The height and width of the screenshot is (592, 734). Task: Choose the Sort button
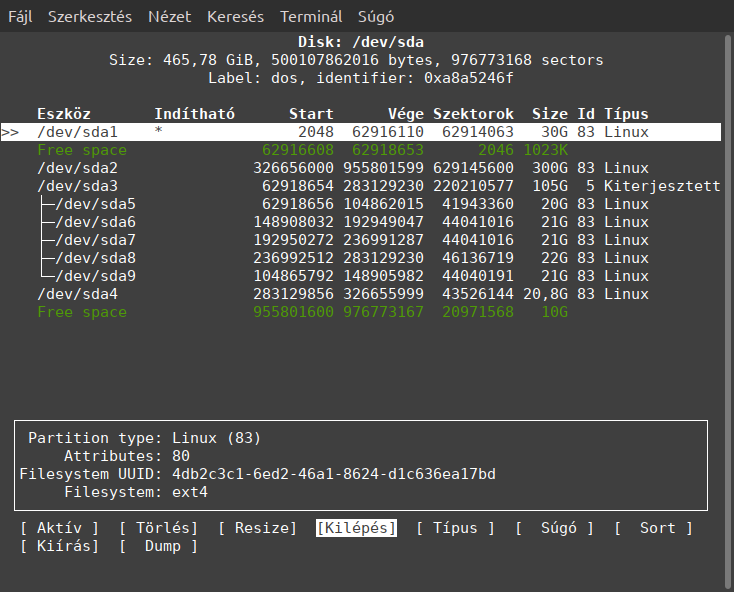[x=653, y=528]
